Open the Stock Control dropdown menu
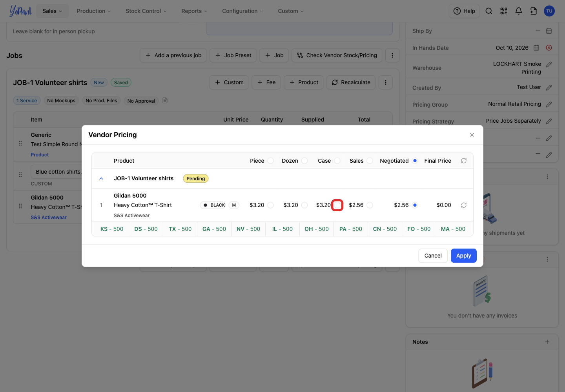 [x=146, y=11]
